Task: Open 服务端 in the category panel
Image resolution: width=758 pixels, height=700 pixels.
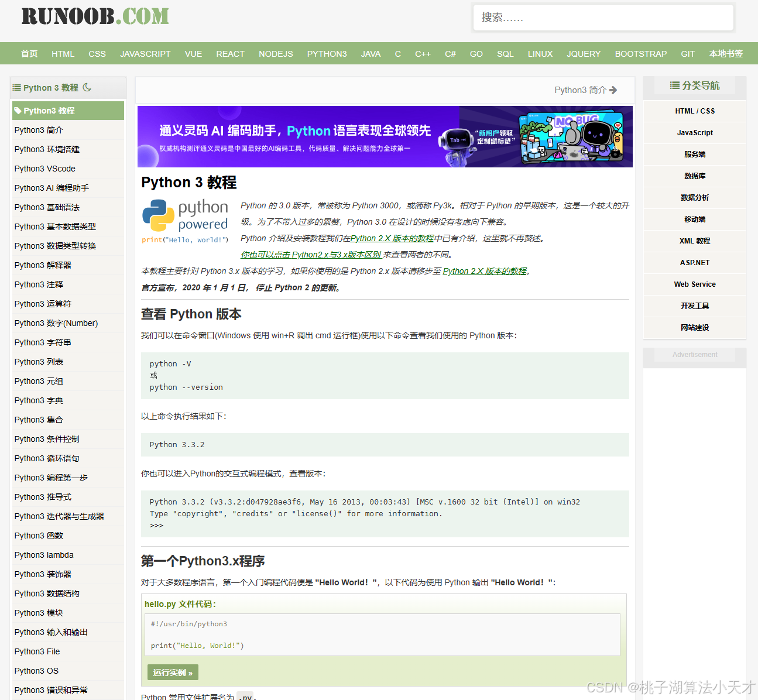Action: (695, 155)
